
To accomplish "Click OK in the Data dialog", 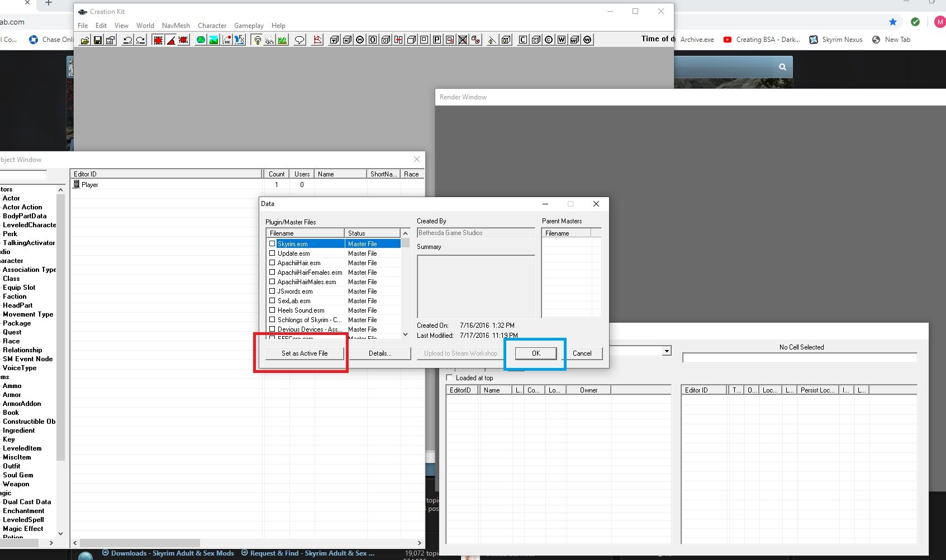I will [x=536, y=353].
